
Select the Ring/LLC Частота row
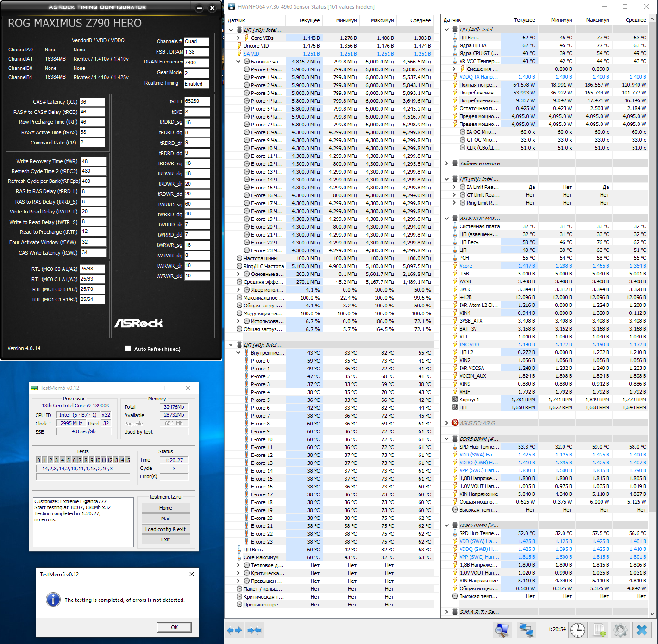click(330, 266)
